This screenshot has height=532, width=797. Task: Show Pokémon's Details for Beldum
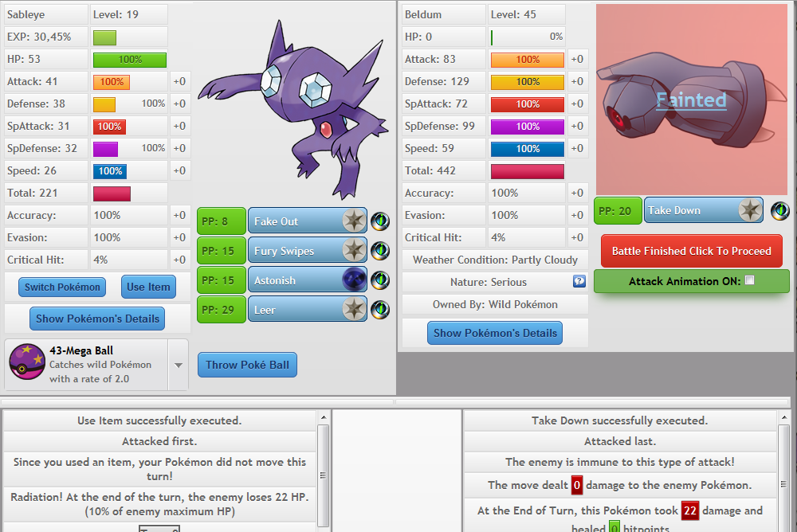494,333
